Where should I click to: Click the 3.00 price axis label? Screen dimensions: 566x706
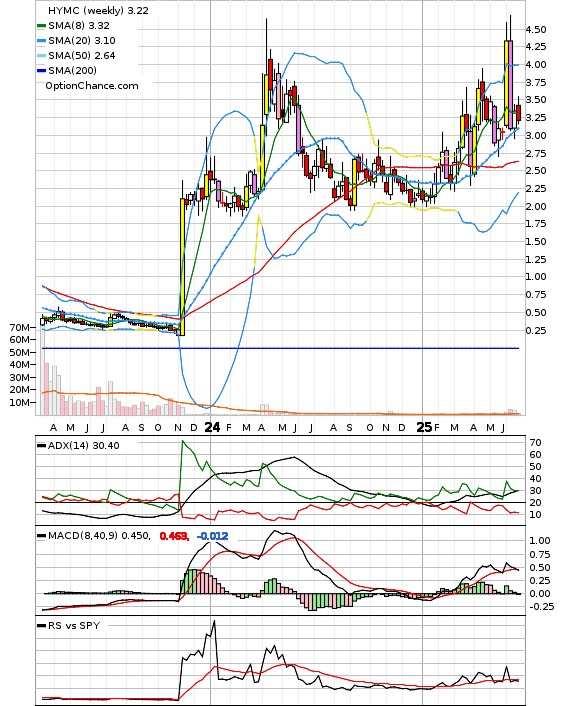click(x=536, y=136)
